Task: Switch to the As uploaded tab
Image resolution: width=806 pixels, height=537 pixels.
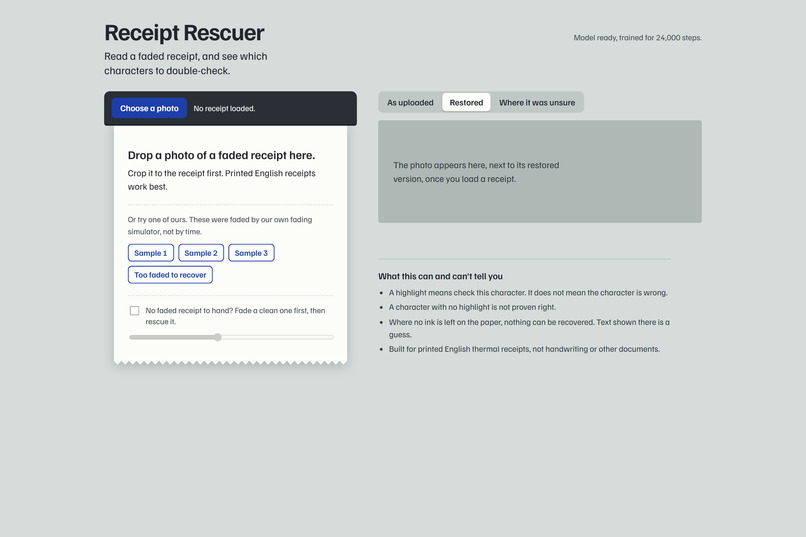Action: point(410,102)
